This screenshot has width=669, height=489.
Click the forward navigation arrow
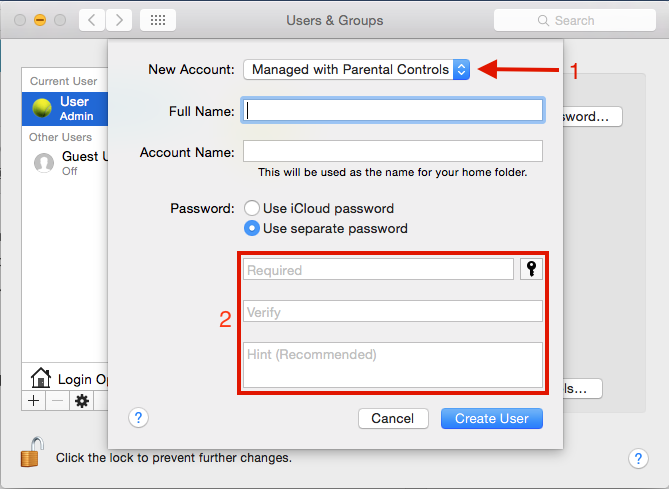(119, 20)
